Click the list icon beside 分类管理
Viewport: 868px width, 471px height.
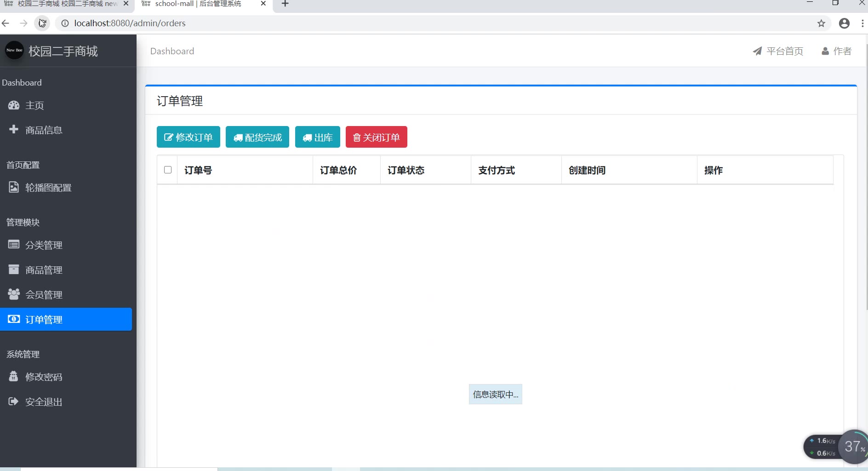[x=14, y=245]
